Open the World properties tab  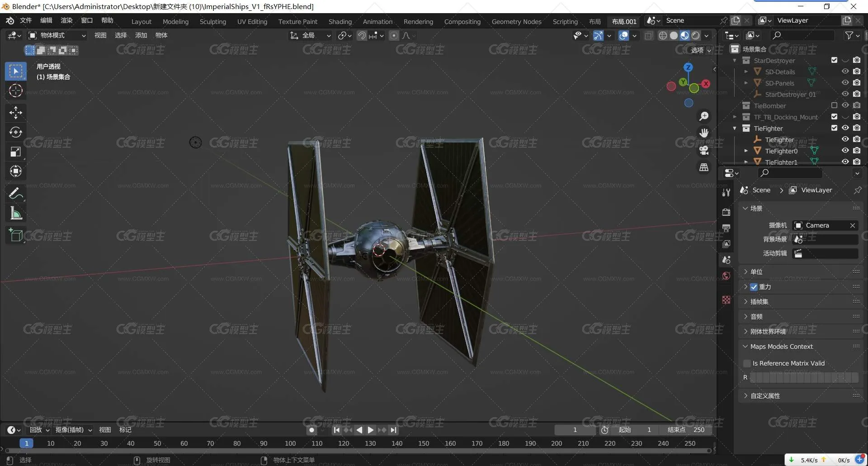pos(726,276)
